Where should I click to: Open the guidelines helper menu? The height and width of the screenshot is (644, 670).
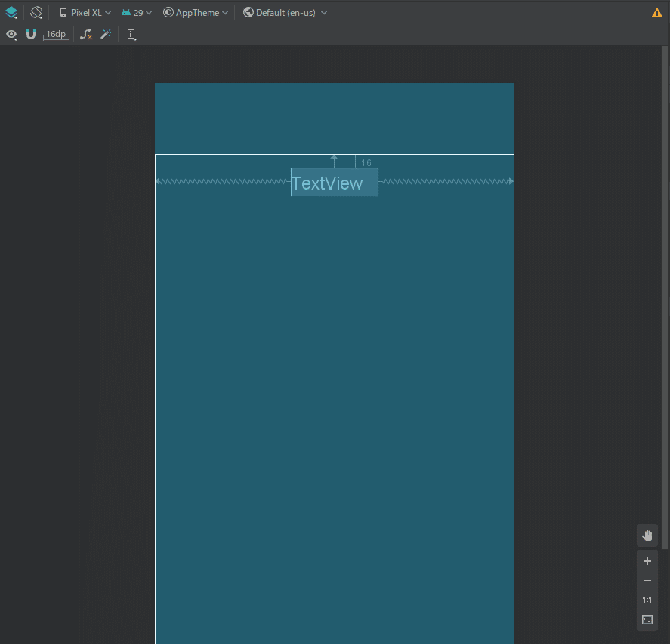click(x=131, y=35)
